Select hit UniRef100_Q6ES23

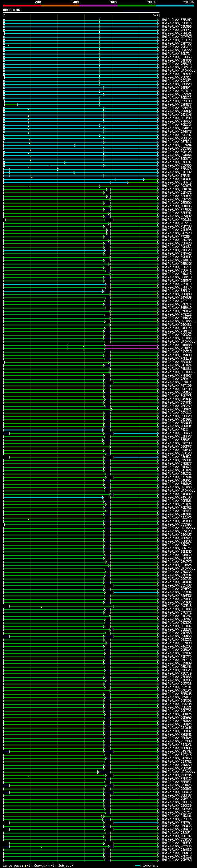(x=177, y=64)
